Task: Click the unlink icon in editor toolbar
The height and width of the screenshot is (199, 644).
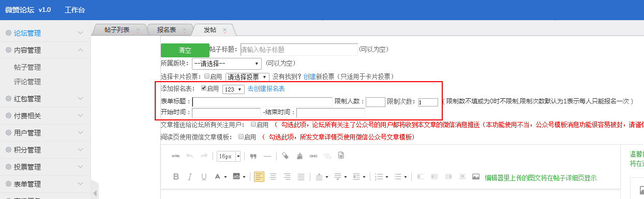Action: [x=327, y=156]
